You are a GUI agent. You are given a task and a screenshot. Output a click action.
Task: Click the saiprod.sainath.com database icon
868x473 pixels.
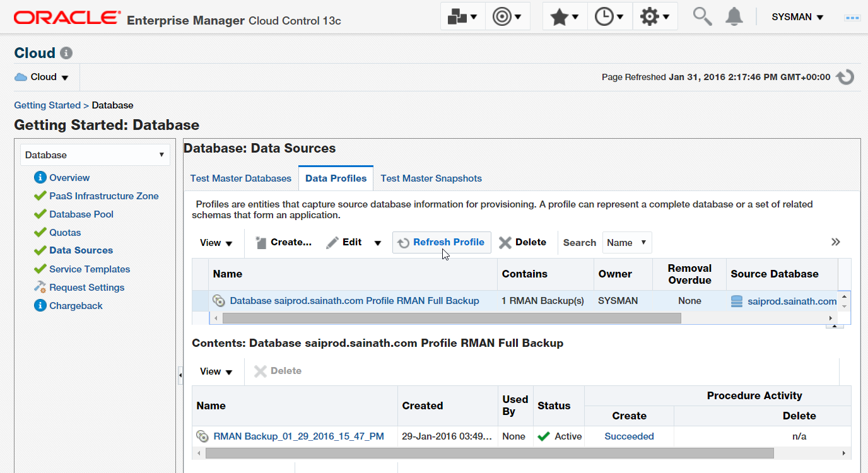(x=737, y=301)
